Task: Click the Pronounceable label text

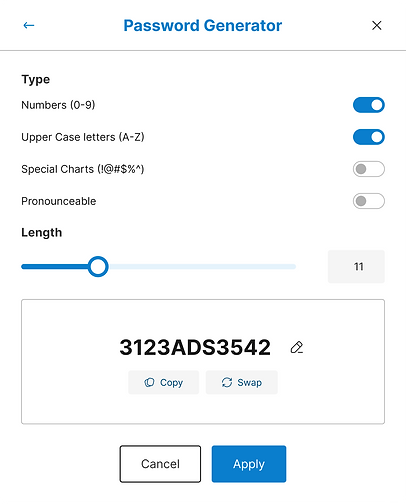Action: (x=59, y=201)
